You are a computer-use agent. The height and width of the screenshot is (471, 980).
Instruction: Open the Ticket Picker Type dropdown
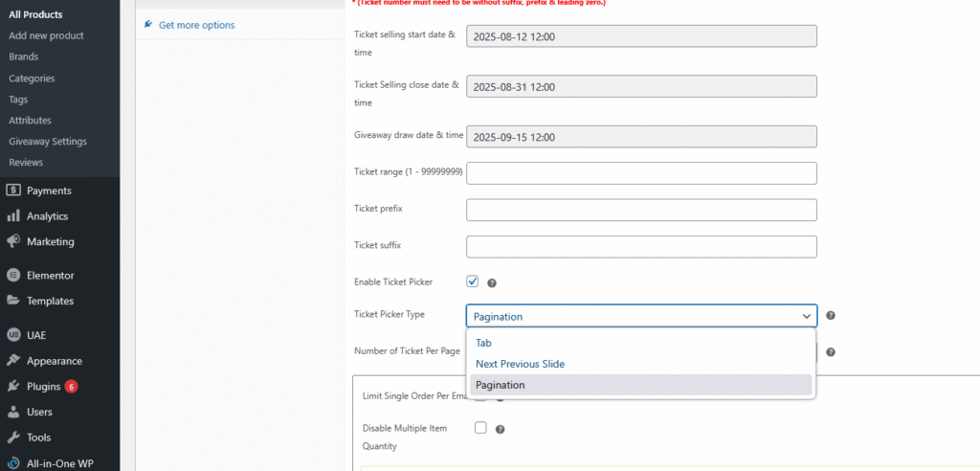pos(641,316)
